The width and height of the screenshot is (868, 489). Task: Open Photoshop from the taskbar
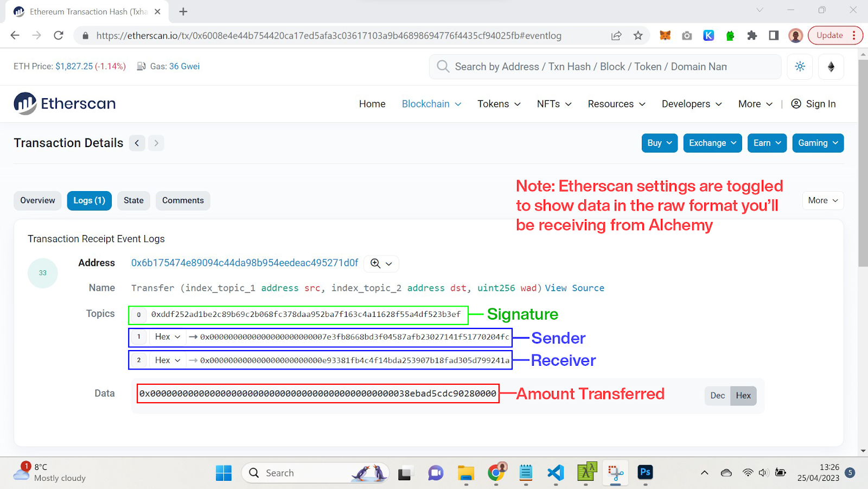tap(645, 472)
